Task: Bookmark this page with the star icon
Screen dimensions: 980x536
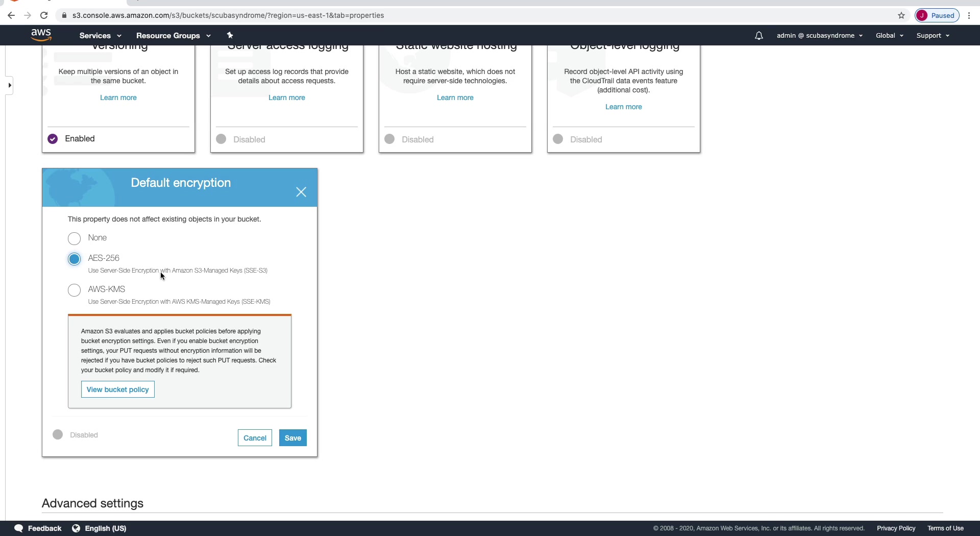Action: pos(901,15)
